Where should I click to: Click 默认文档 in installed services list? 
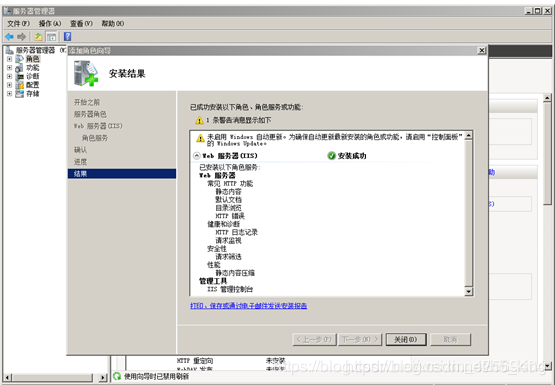228,200
